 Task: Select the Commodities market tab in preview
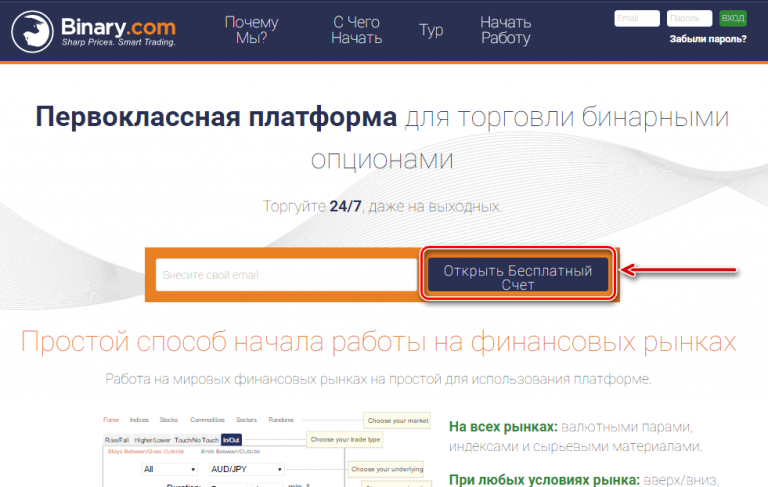tap(207, 420)
